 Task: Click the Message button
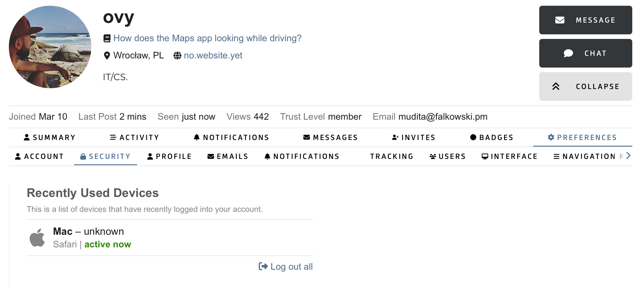(x=585, y=20)
